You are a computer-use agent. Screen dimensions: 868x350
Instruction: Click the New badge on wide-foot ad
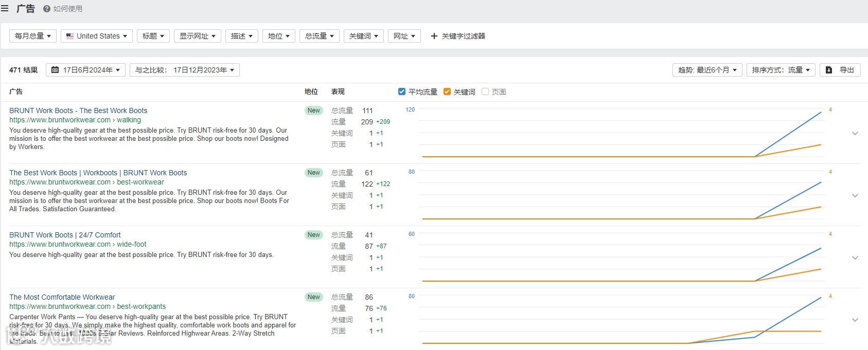(314, 235)
